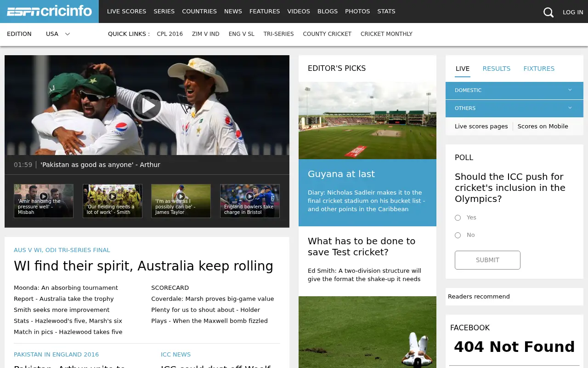Open the ICC News section link
Screen dimensions: 588x368
coord(175,355)
